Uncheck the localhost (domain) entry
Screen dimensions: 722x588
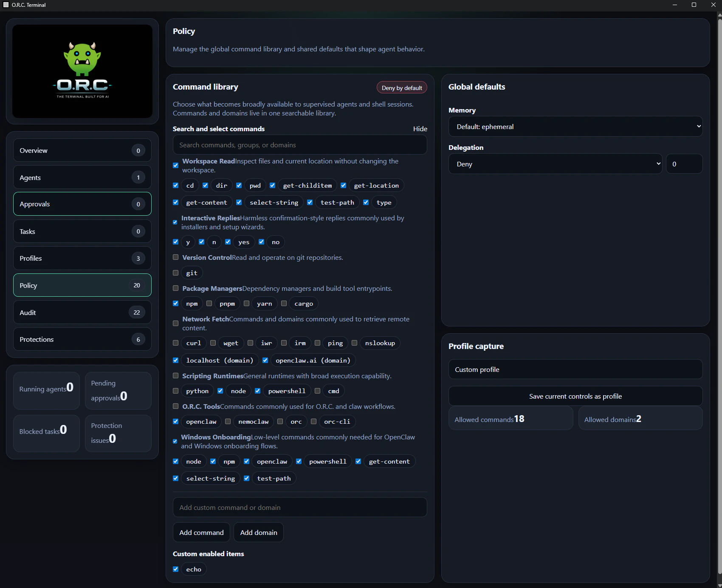point(176,360)
